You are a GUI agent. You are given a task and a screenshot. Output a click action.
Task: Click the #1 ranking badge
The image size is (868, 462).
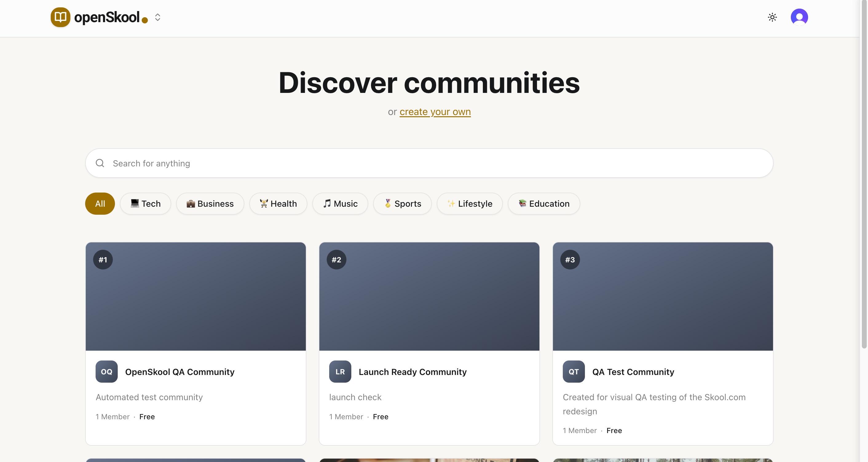coord(102,259)
